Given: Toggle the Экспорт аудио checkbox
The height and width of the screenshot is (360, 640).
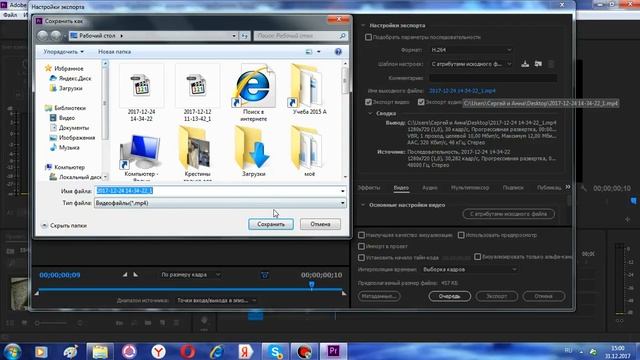Looking at the screenshot, I should [x=421, y=102].
